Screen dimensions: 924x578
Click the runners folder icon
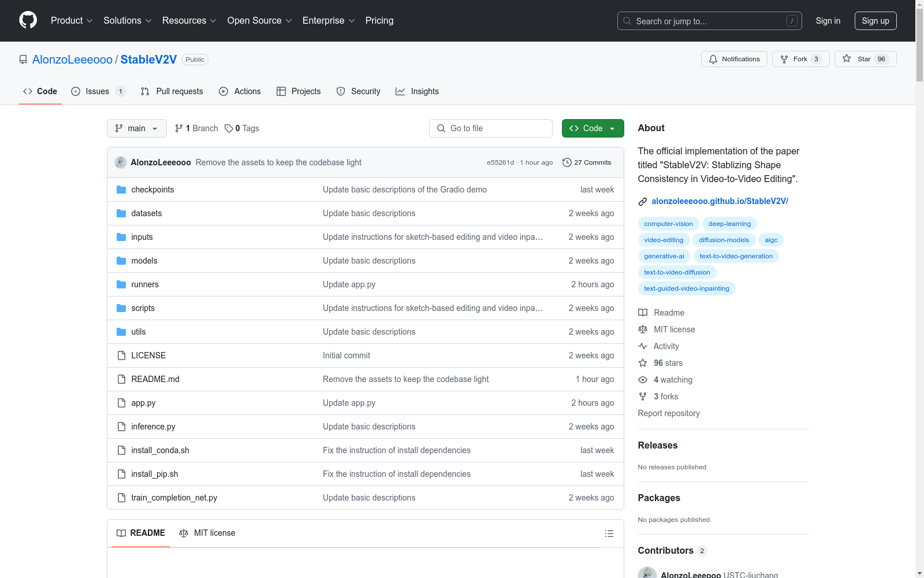[x=121, y=284]
